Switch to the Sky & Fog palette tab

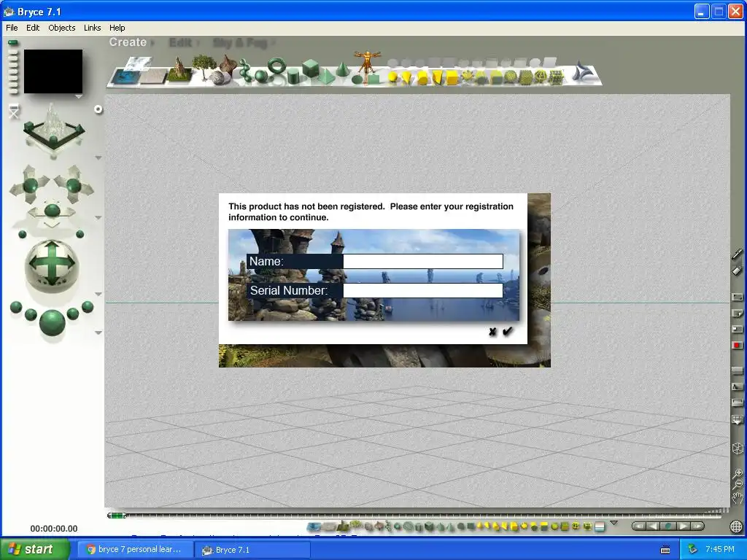click(x=240, y=43)
